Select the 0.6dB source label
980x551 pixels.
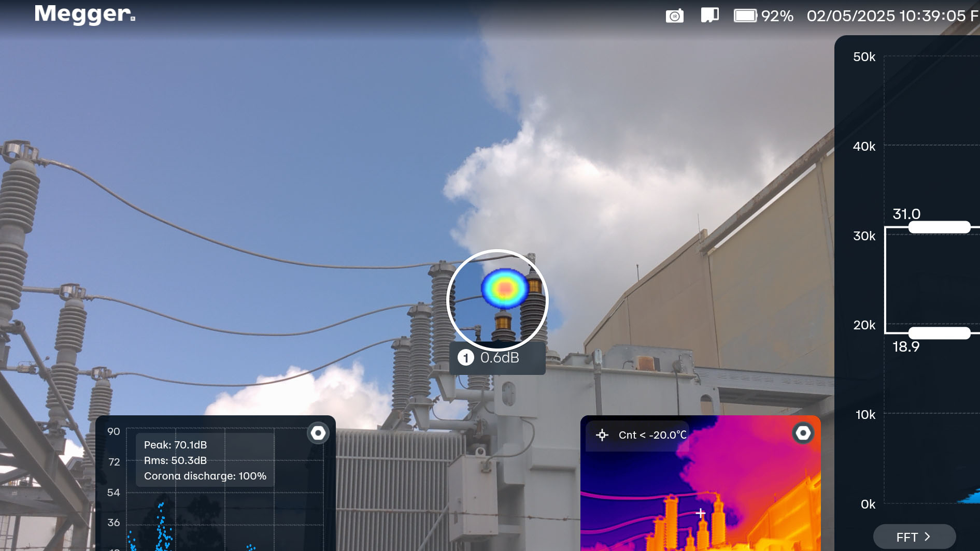point(500,358)
